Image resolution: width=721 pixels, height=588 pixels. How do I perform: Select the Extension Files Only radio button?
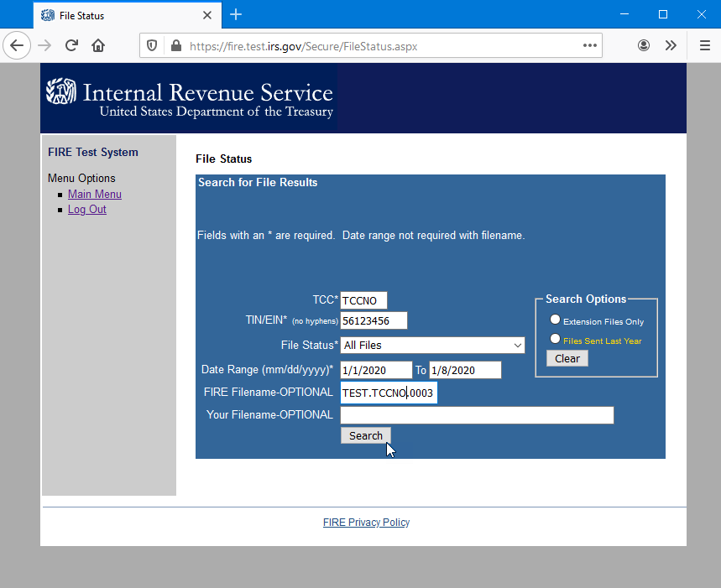tap(555, 320)
